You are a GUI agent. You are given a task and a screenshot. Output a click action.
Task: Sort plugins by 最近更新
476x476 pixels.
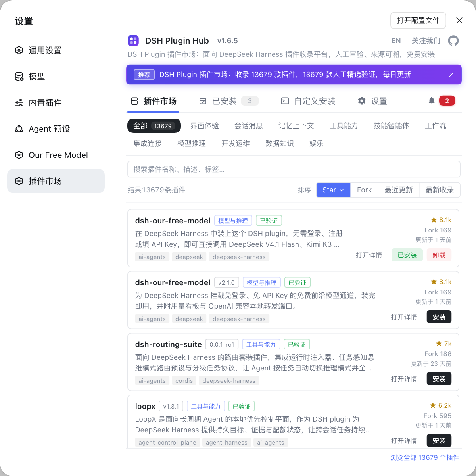point(399,190)
